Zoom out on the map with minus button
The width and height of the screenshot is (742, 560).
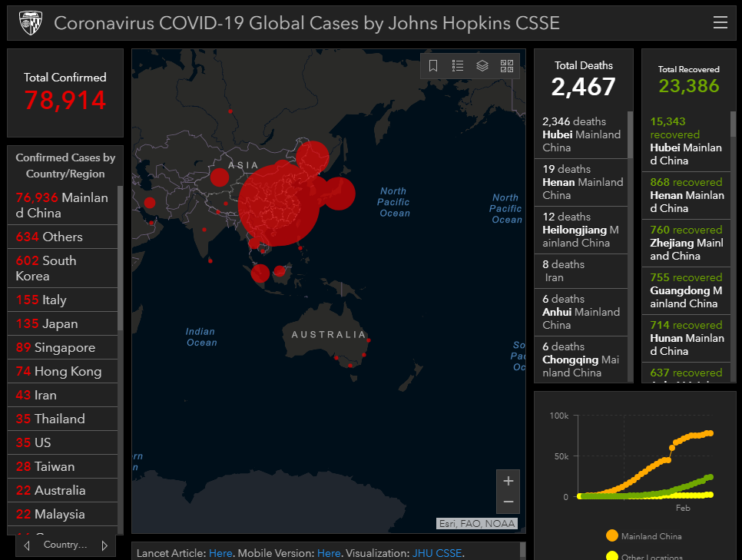click(508, 502)
